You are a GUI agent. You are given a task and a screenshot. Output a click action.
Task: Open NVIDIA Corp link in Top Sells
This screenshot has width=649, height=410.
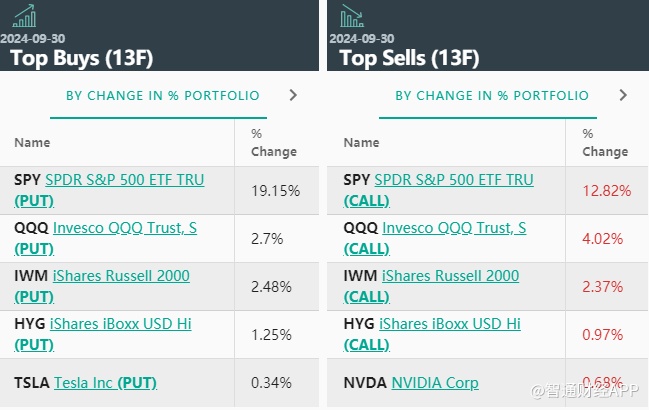pos(434,383)
